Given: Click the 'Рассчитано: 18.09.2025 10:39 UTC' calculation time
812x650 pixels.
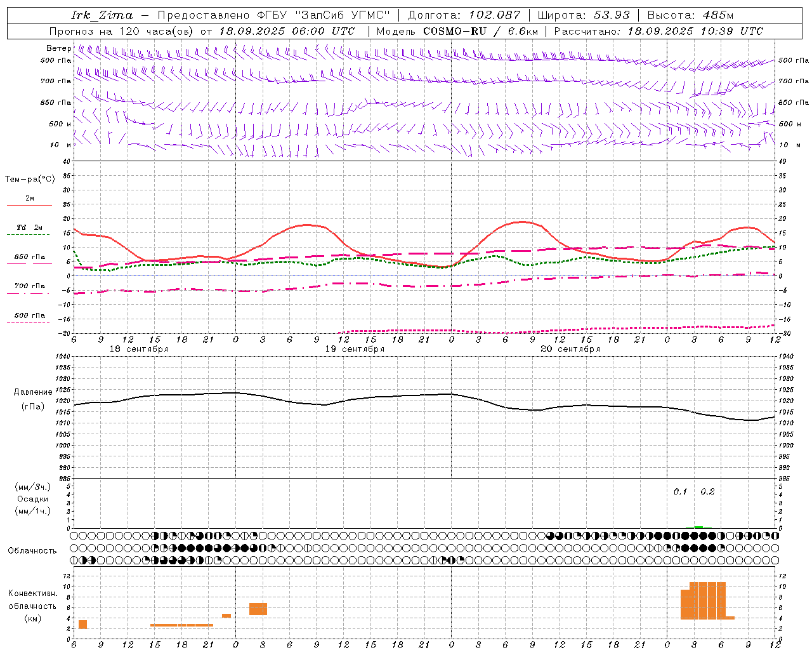Looking at the screenshot, I should tap(658, 31).
